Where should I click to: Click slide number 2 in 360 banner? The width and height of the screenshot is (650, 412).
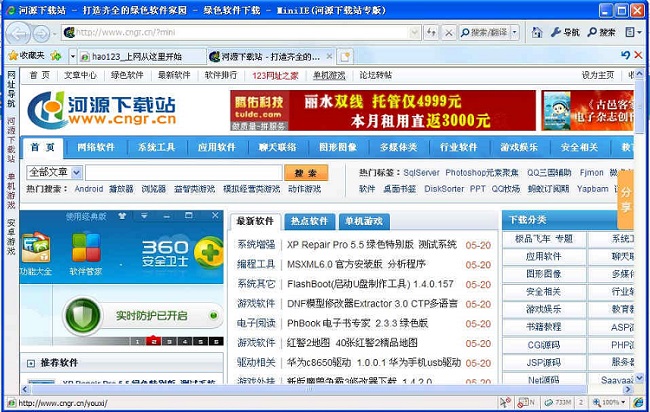pyautogui.click(x=153, y=342)
